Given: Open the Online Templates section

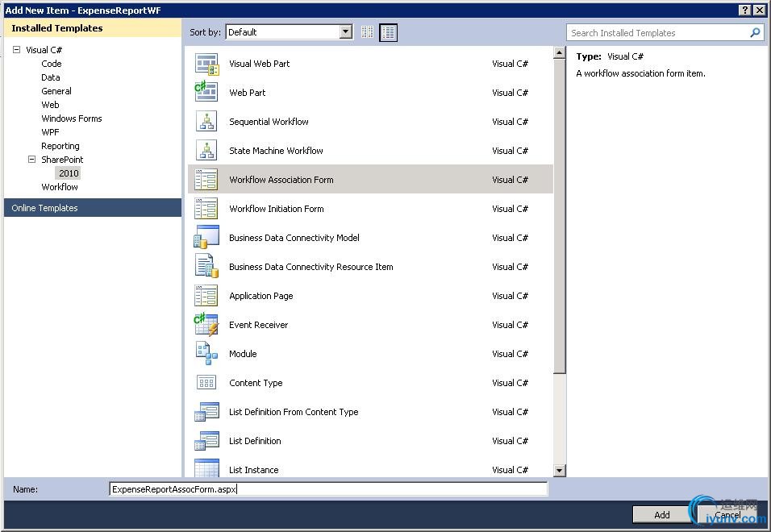Looking at the screenshot, I should coord(93,208).
